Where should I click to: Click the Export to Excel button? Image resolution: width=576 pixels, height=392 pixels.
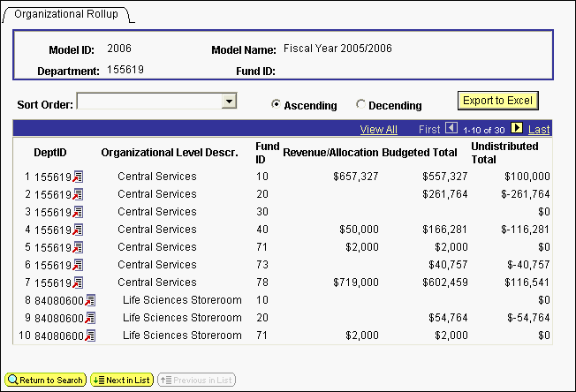pyautogui.click(x=497, y=101)
